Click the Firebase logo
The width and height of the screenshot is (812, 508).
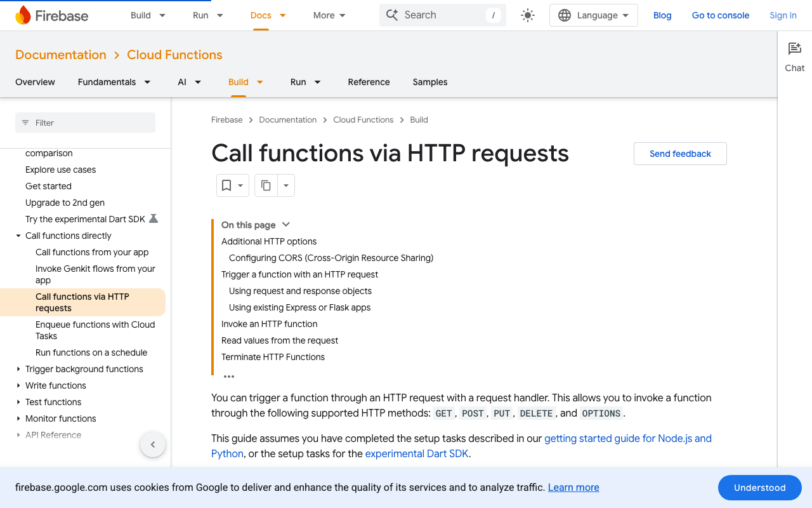point(52,15)
